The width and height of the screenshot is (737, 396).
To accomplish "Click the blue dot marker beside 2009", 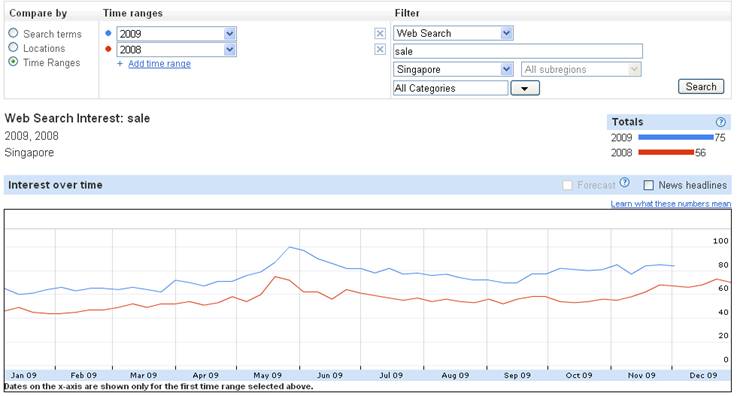I will 109,33.
